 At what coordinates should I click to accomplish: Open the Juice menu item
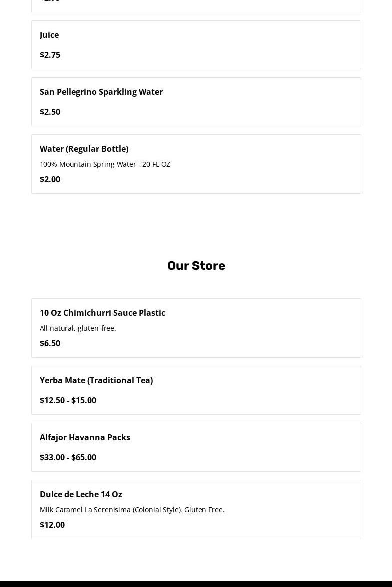pyautogui.click(x=49, y=35)
